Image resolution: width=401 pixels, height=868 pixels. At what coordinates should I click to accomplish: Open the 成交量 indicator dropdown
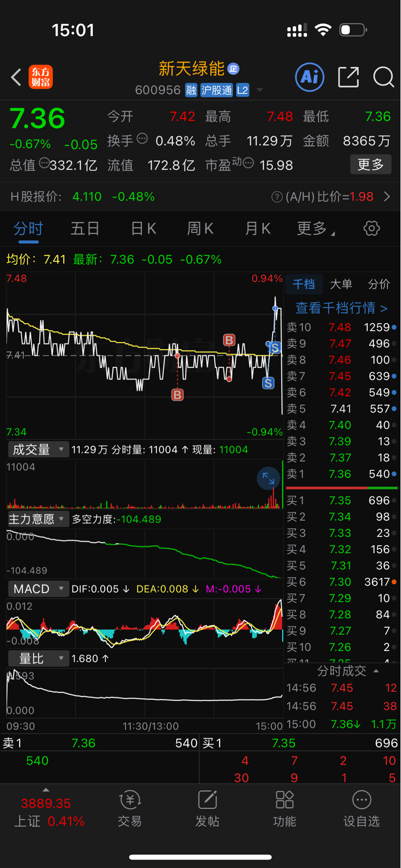[x=39, y=449]
